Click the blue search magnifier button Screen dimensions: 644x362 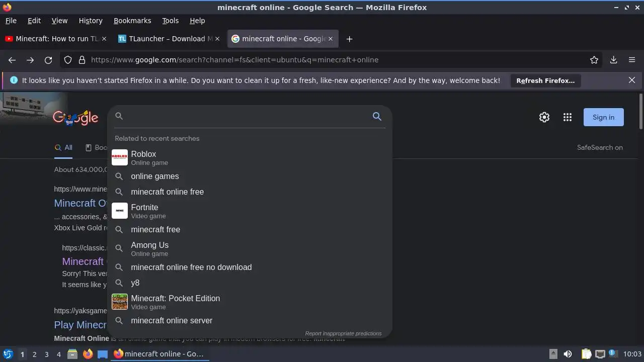tap(377, 116)
